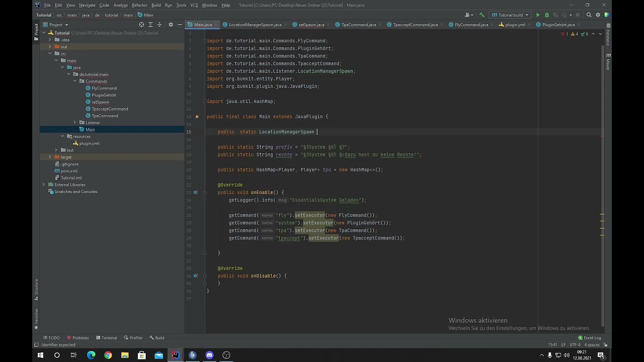Open Google Chrome from taskbar
Image resolution: width=644 pixels, height=362 pixels.
click(x=108, y=355)
